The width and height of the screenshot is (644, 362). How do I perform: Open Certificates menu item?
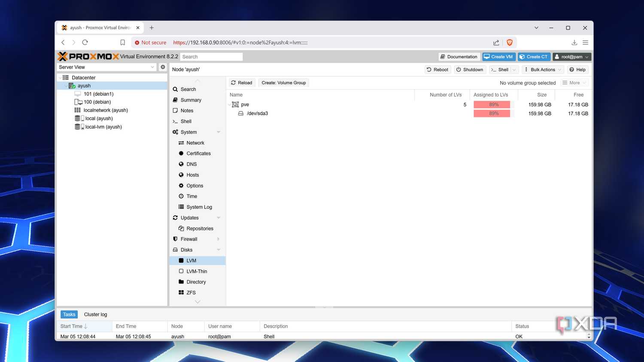tap(197, 154)
